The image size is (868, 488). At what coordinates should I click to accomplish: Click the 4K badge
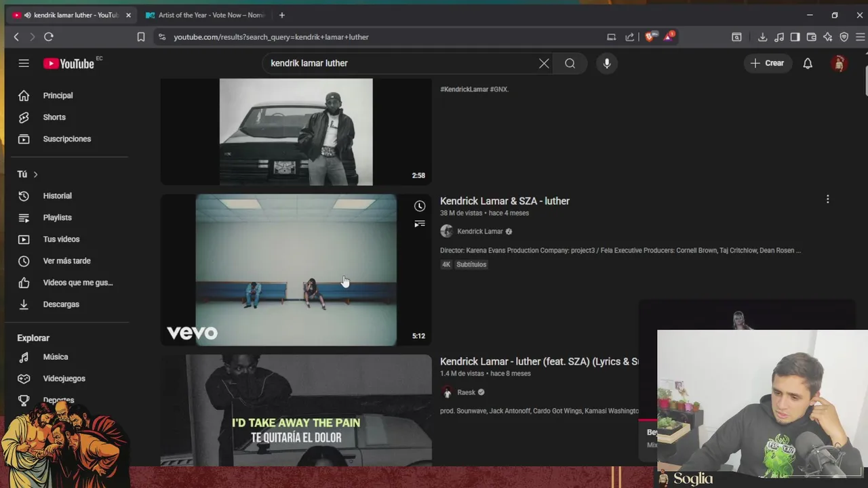pos(446,264)
